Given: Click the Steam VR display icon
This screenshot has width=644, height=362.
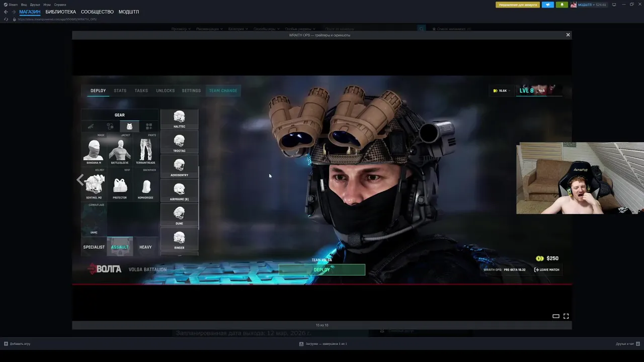Looking at the screenshot, I should (x=614, y=5).
